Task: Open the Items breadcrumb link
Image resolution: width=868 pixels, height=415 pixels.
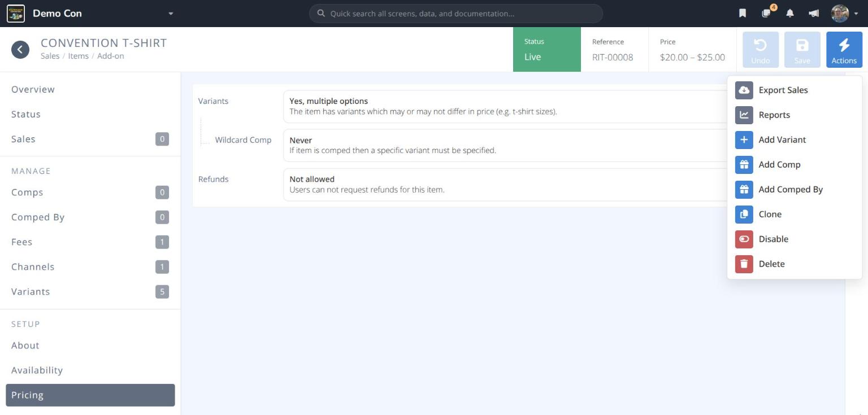Action: 78,56
